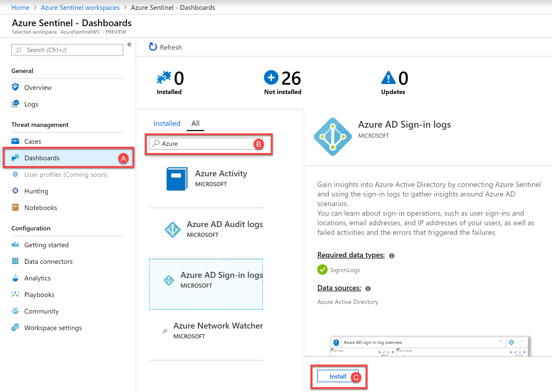Focus the sidebar Search (Ctrl+/) box
The height and width of the screenshot is (392, 552).
(x=67, y=50)
